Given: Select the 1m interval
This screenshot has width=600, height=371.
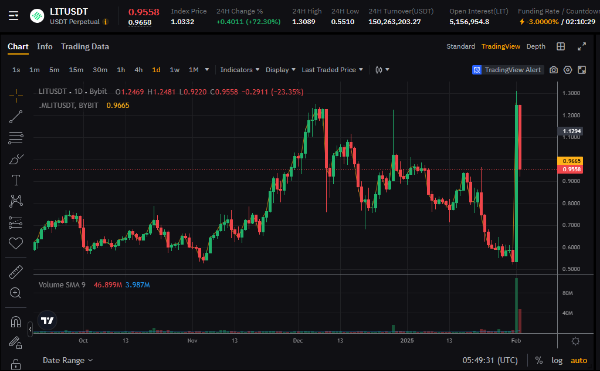Looking at the screenshot, I should [x=34, y=70].
